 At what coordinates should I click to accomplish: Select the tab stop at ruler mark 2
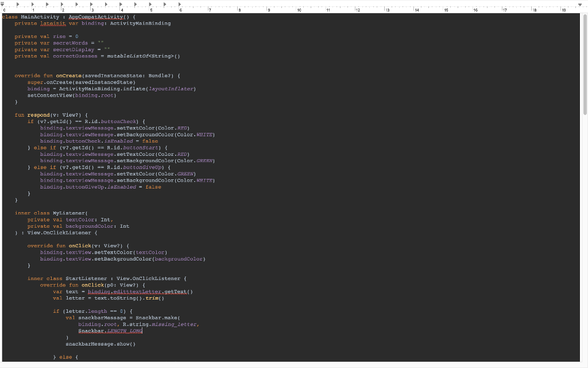click(x=62, y=5)
